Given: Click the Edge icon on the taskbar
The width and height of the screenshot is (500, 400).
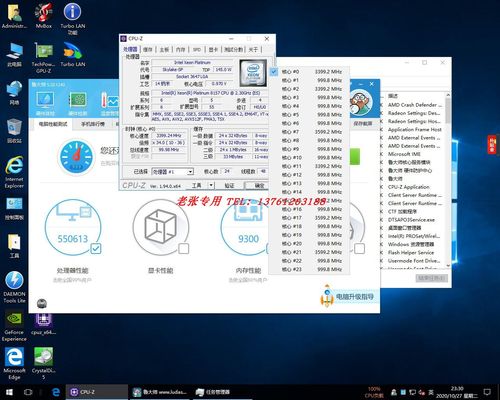Looking at the screenshot, I should pyautogui.click(x=56, y=392).
